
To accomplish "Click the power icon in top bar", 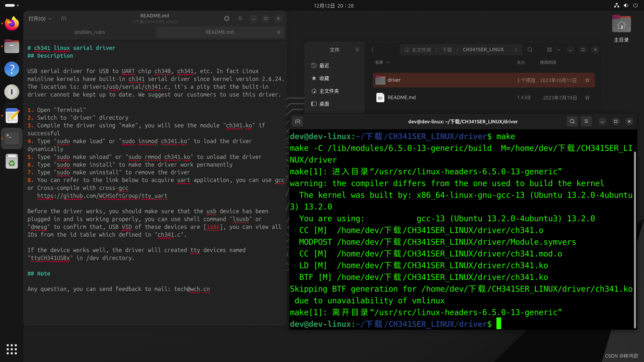I will 635,5.
